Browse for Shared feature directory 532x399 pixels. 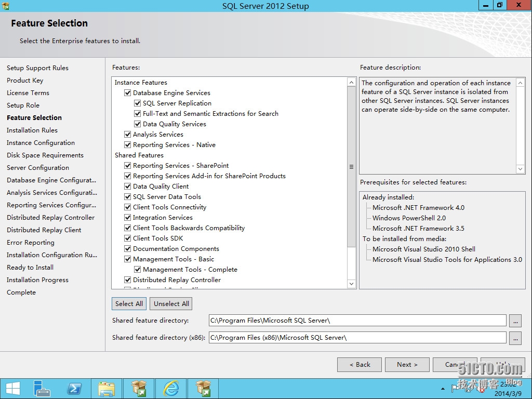coord(515,321)
